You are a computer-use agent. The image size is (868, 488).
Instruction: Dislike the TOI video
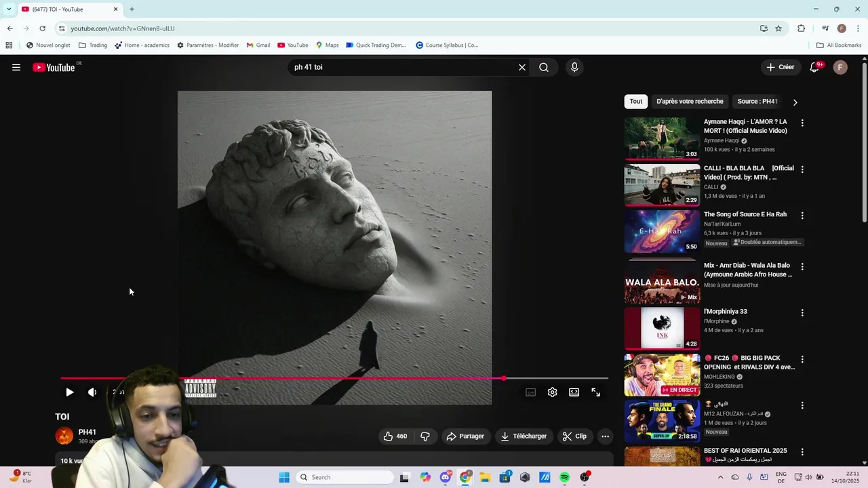click(x=425, y=436)
